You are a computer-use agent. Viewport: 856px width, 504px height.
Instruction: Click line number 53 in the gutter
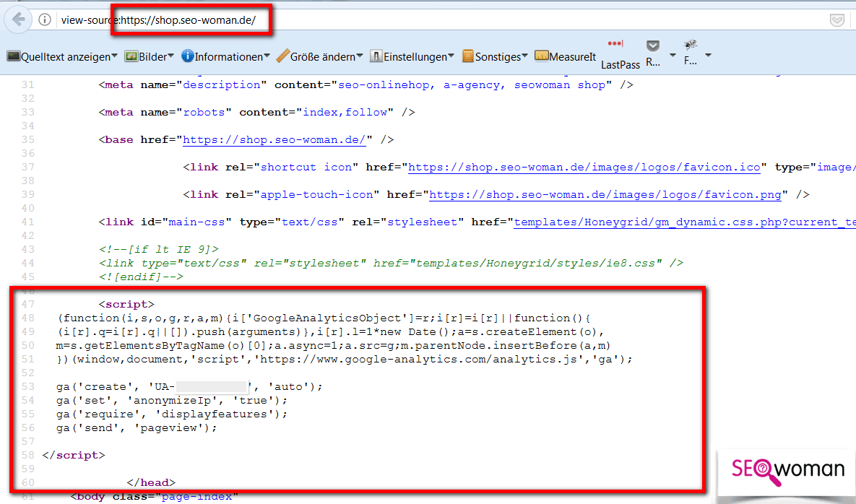(28, 387)
